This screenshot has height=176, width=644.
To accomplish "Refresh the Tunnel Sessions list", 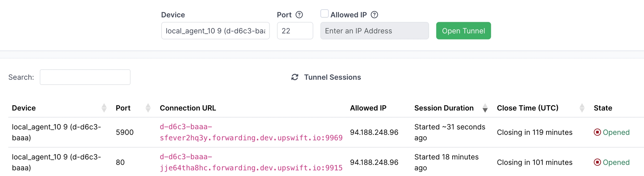I will click(295, 77).
